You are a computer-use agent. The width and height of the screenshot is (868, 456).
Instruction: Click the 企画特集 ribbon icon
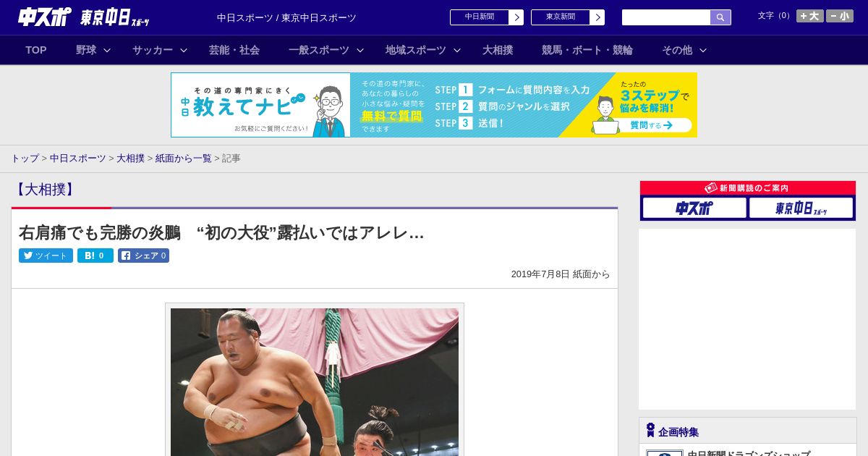point(650,431)
